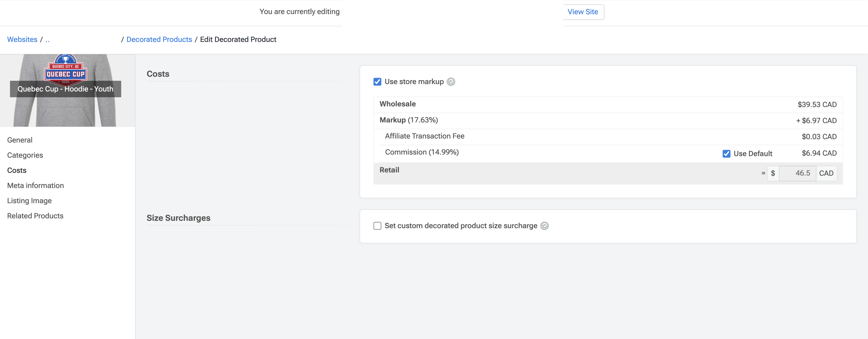868x339 pixels.
Task: Click help icon beside size surcharge option
Action: point(544,226)
